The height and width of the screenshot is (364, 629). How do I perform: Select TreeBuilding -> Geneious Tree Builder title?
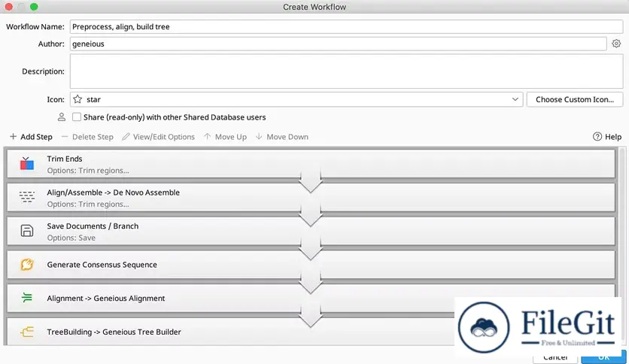(114, 332)
